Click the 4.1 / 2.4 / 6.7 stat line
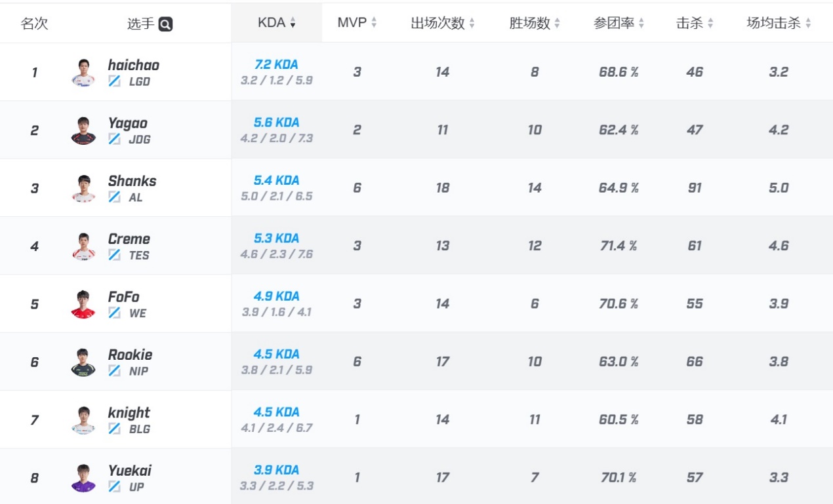The width and height of the screenshot is (833, 504). (x=276, y=428)
